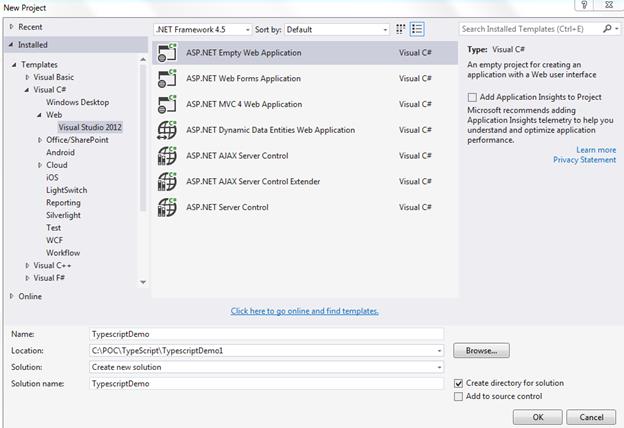Select ASP.NET AJAX Server Control Extender text
The image size is (624, 428).
pos(253,182)
